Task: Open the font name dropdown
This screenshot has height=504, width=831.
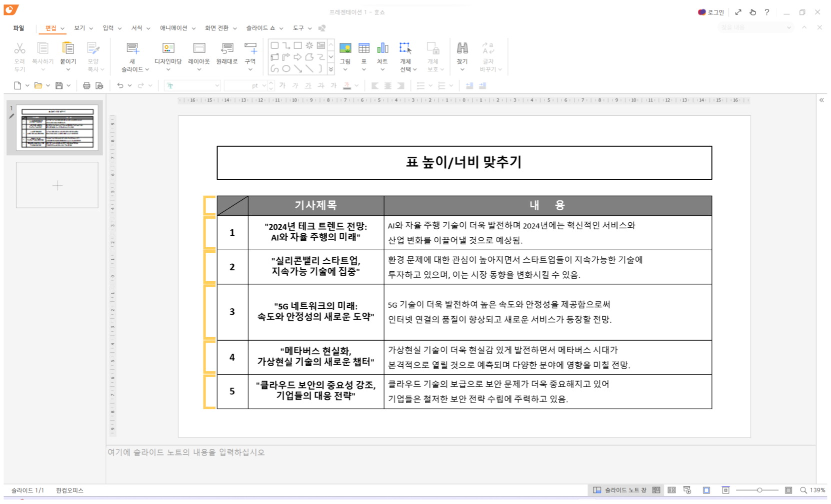Action: (216, 85)
